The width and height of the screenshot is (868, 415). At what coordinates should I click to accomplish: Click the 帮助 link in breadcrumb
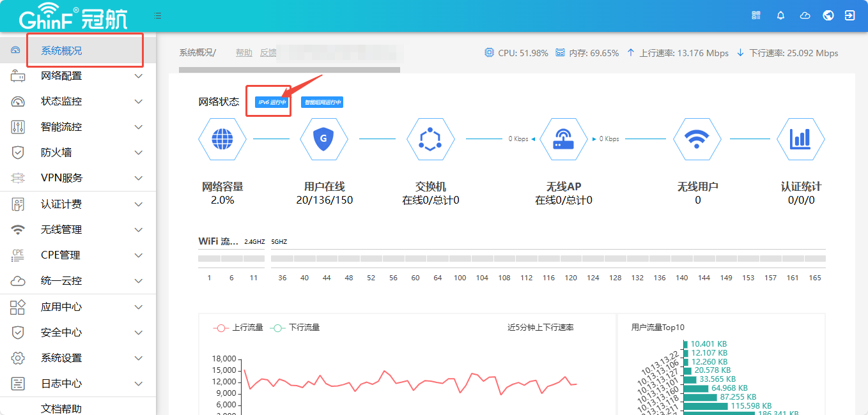244,53
